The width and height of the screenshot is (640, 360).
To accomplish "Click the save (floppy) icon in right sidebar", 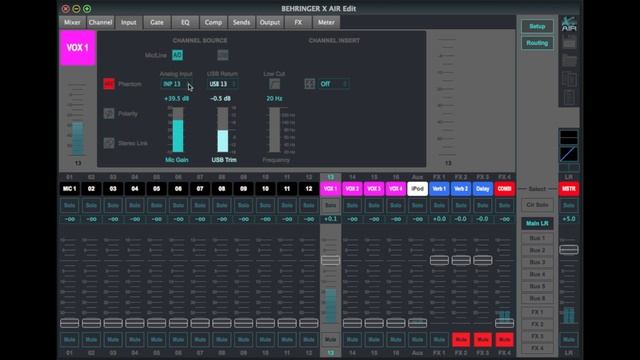I will tap(569, 42).
